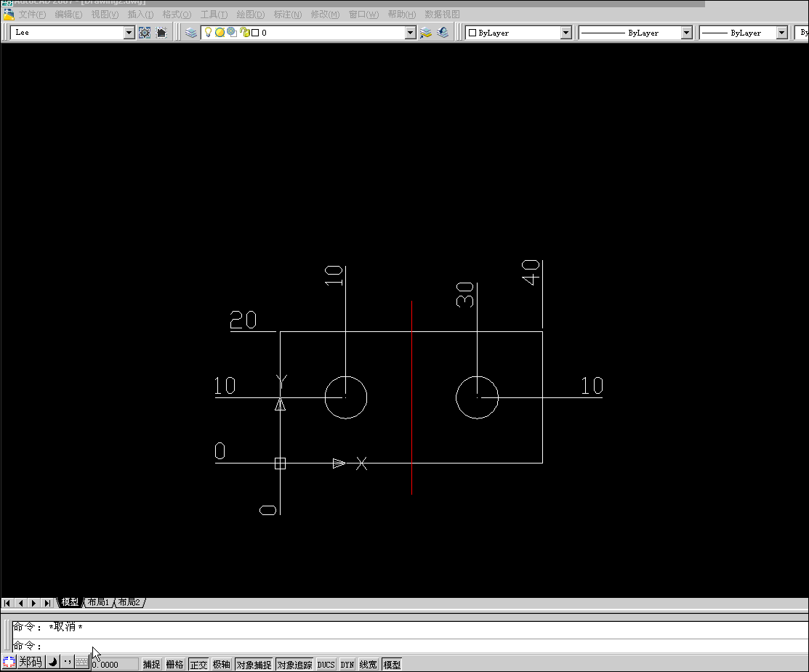Click the My Workspace home icon
809x672 pixels.
pyautogui.click(x=161, y=33)
